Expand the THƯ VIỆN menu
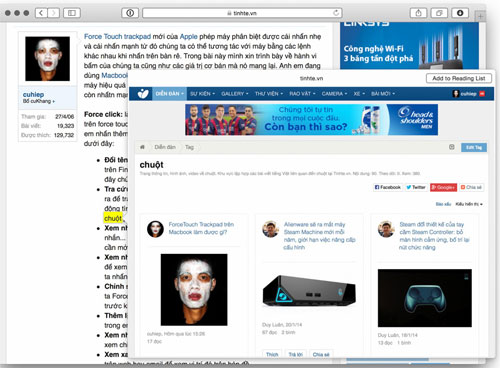 click(x=269, y=94)
